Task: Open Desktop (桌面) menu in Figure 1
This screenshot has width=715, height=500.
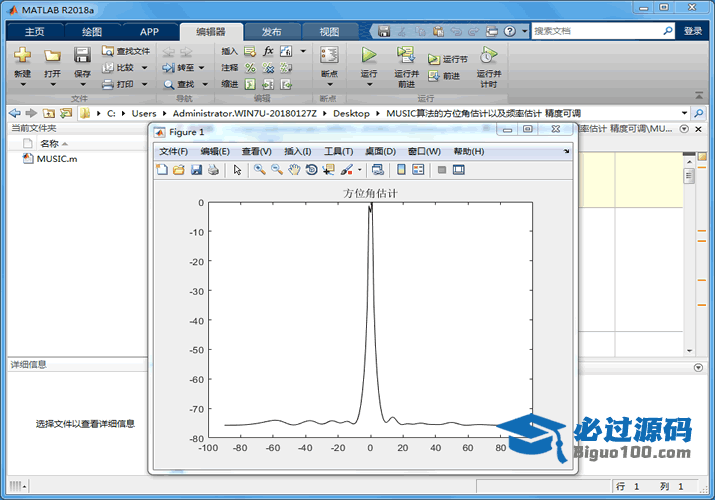Action: [x=380, y=151]
